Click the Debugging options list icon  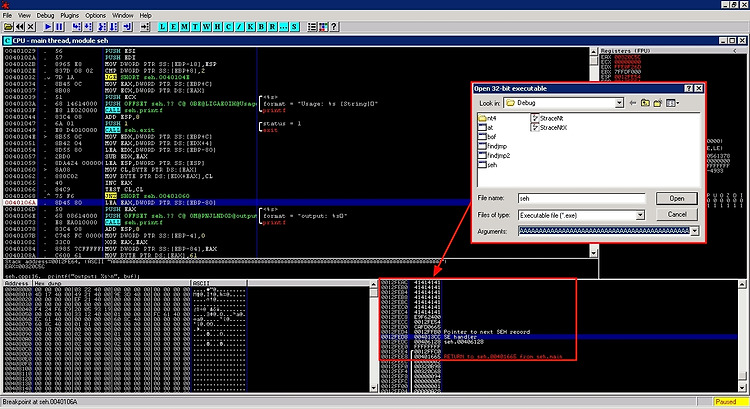coord(312,27)
